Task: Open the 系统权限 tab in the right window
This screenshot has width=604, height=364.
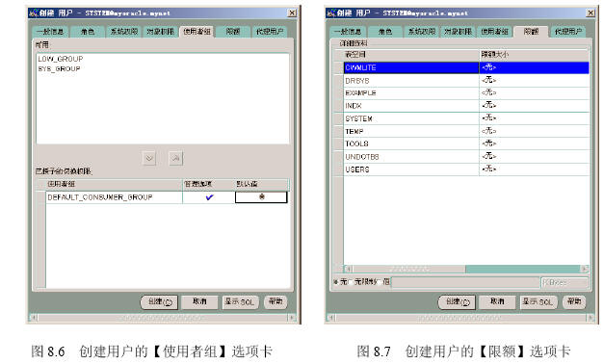Action: point(421,32)
